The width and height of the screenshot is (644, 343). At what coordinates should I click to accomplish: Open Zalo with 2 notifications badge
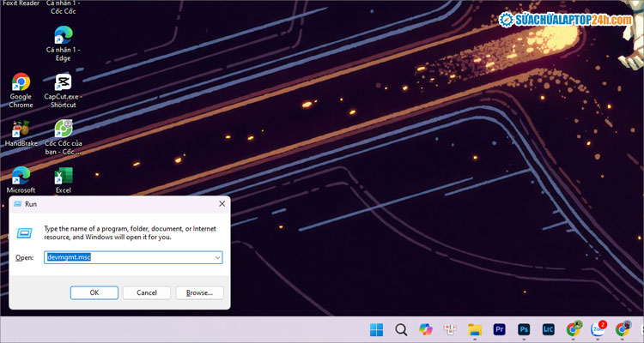click(x=598, y=328)
